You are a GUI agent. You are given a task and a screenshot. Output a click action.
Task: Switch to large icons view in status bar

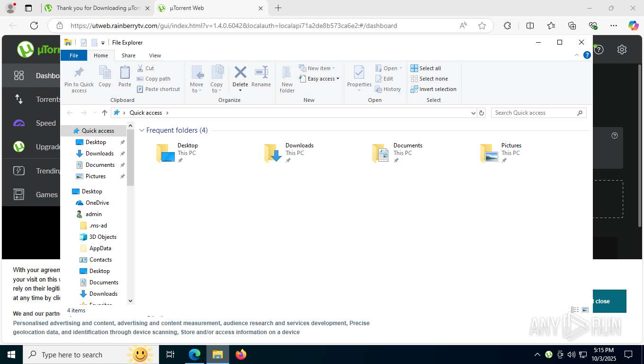click(x=585, y=309)
